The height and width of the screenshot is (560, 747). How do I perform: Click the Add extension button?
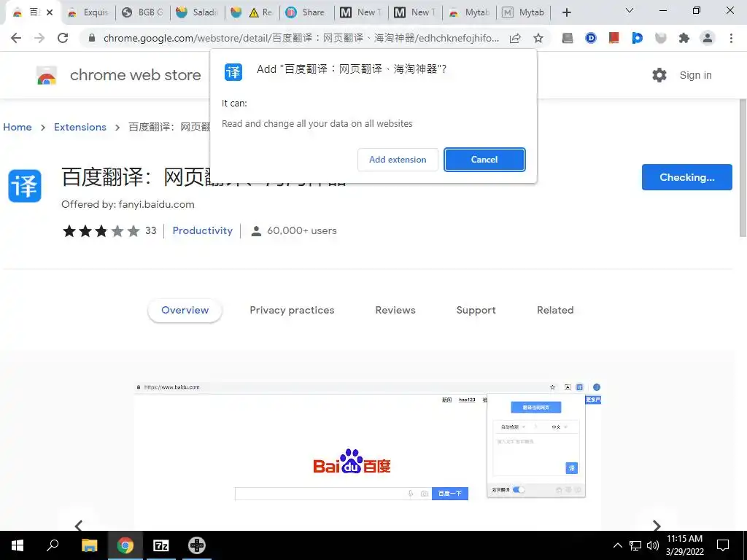[x=398, y=160]
